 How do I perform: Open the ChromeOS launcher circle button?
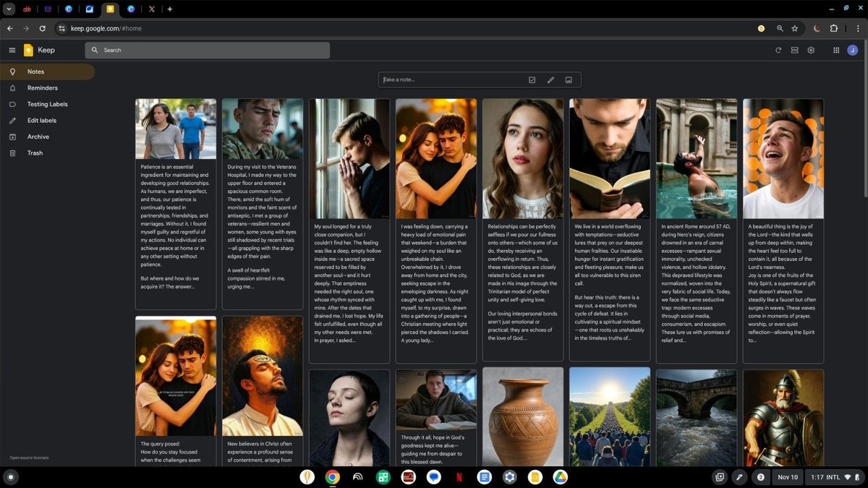pos(10,477)
